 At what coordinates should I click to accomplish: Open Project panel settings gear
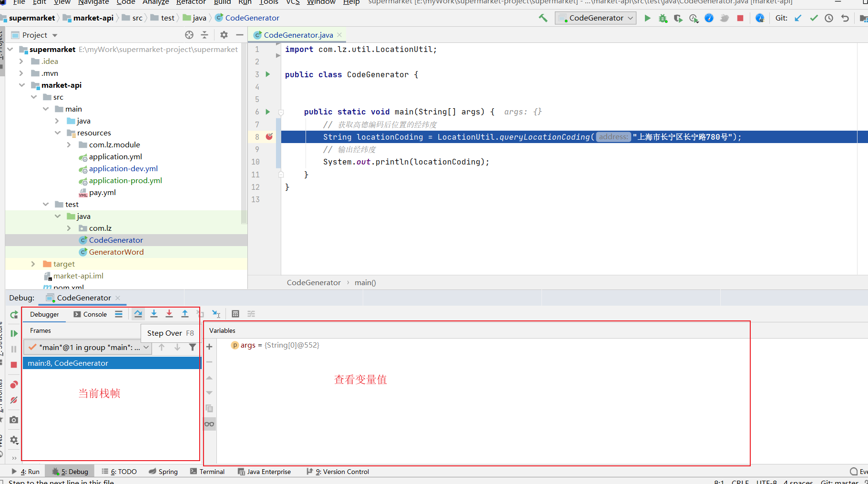coord(224,35)
